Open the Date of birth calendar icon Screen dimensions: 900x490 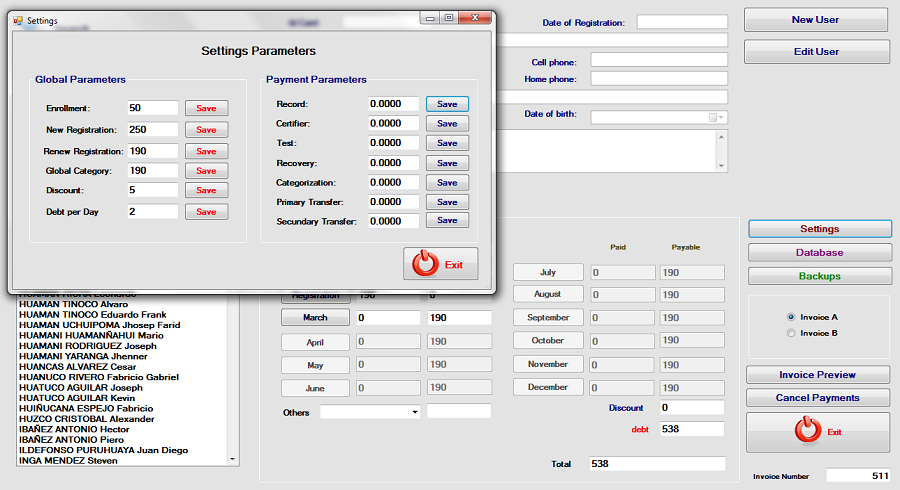[713, 117]
